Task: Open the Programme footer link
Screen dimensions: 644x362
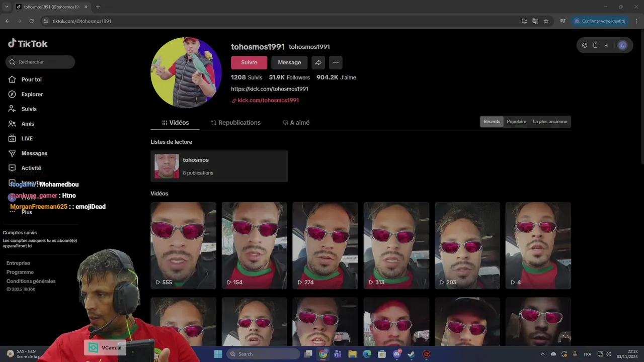Action: pos(20,272)
